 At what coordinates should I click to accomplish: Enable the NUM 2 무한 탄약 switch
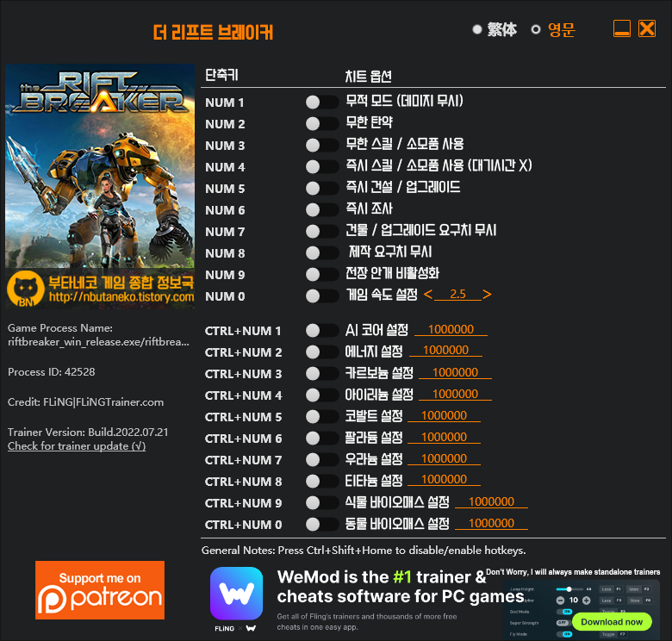(x=322, y=124)
